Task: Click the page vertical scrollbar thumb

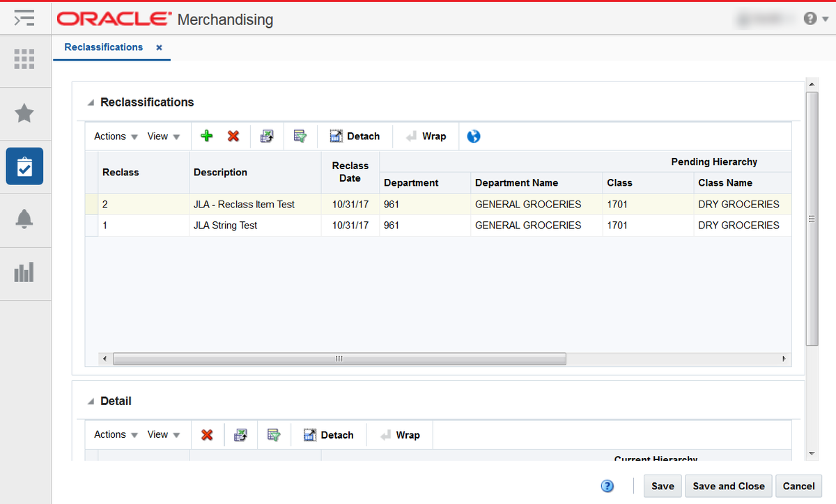Action: (812, 218)
